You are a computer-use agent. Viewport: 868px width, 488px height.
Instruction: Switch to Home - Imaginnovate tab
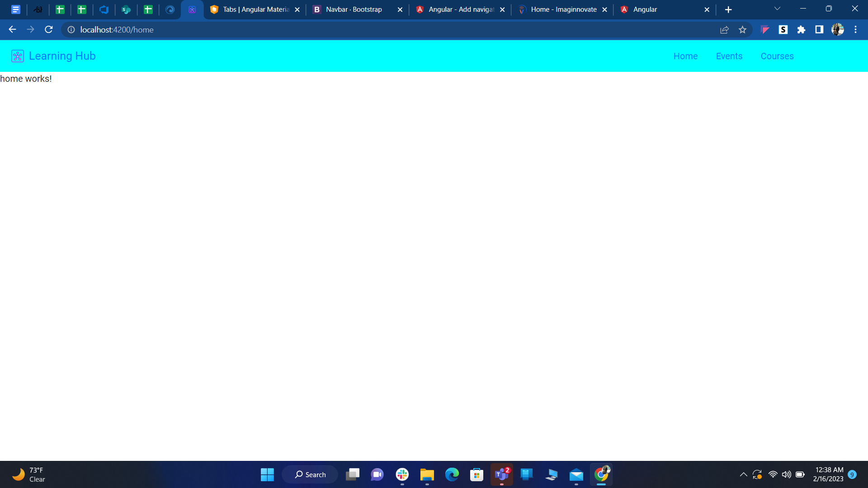click(563, 9)
